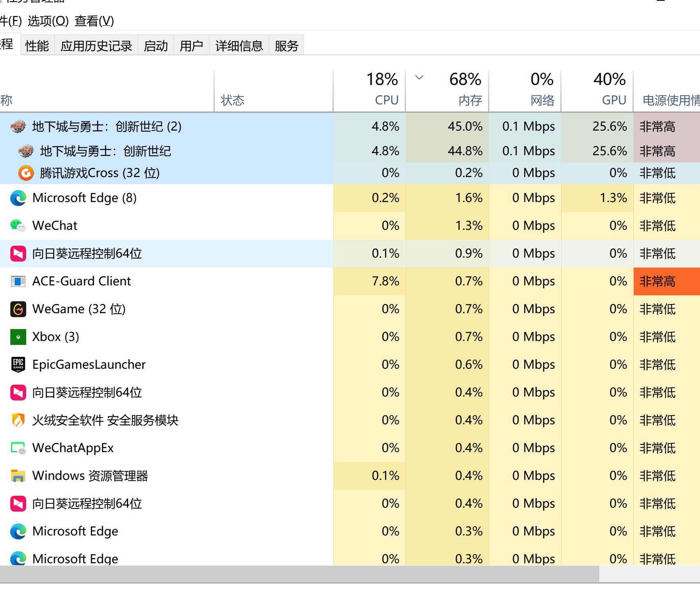The height and width of the screenshot is (593, 700).
Task: Sort by the 网络 column header
Action: point(525,91)
